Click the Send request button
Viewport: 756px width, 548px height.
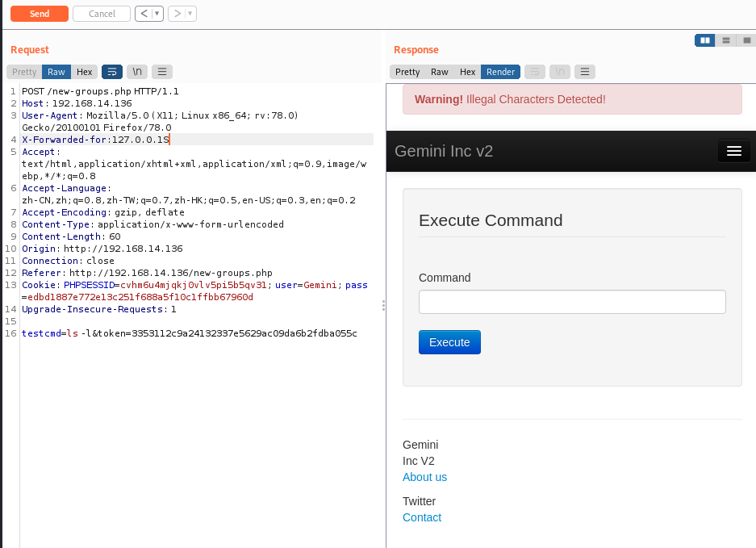39,14
